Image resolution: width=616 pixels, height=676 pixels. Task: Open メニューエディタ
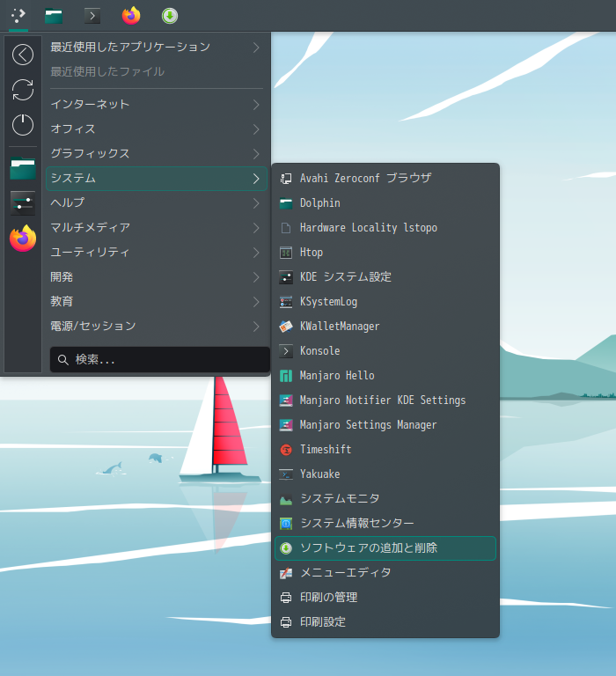point(385,572)
